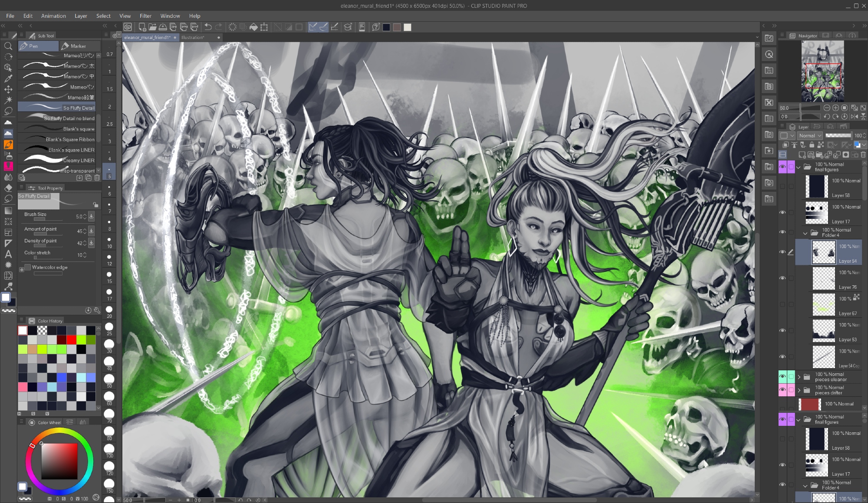This screenshot has width=868, height=503.
Task: Click the Undo arrow in the command bar
Action: click(208, 27)
